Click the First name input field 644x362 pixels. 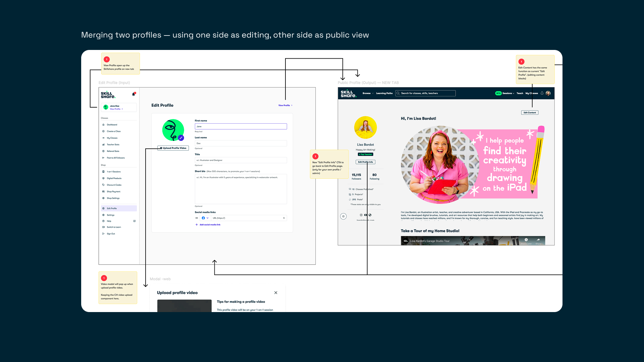[x=241, y=126]
